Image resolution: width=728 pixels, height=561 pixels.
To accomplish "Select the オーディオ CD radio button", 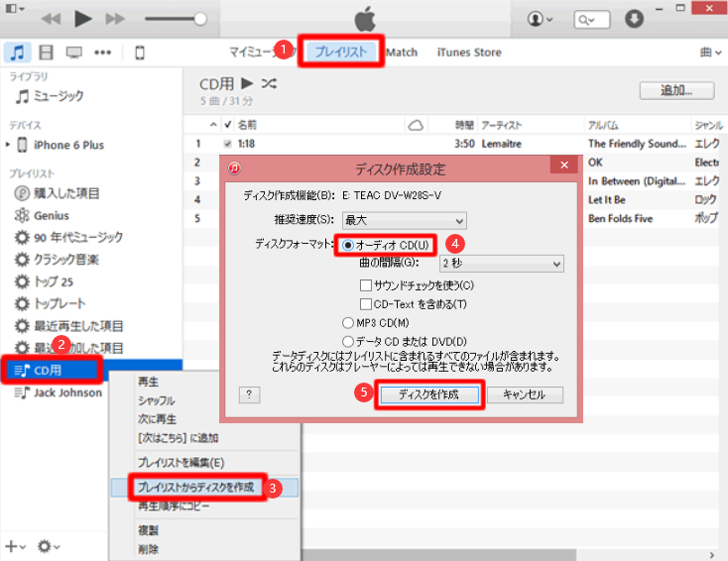I will tap(348, 245).
